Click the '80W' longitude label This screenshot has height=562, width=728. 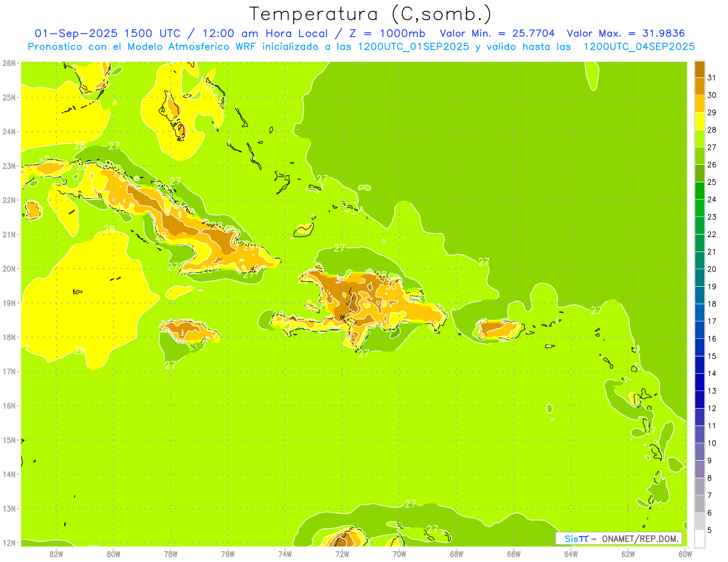[113, 554]
